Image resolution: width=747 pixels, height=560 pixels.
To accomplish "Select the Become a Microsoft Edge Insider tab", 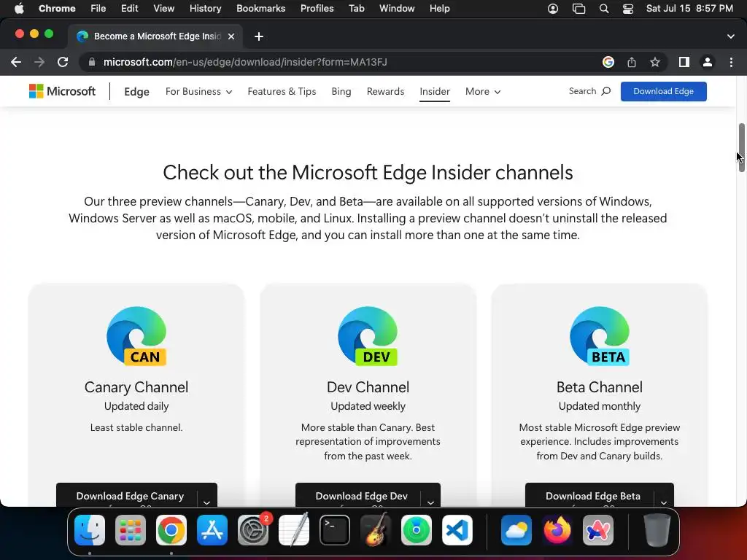I will [156, 36].
